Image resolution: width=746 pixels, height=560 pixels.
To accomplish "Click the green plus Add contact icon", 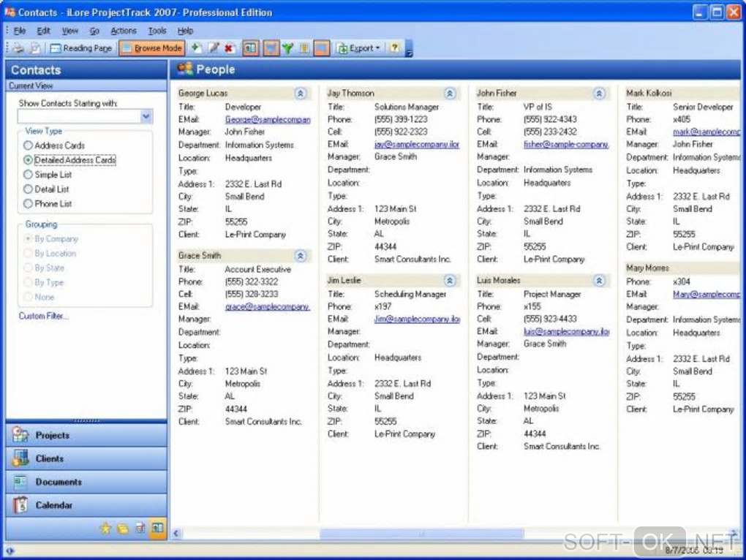I will tap(196, 48).
